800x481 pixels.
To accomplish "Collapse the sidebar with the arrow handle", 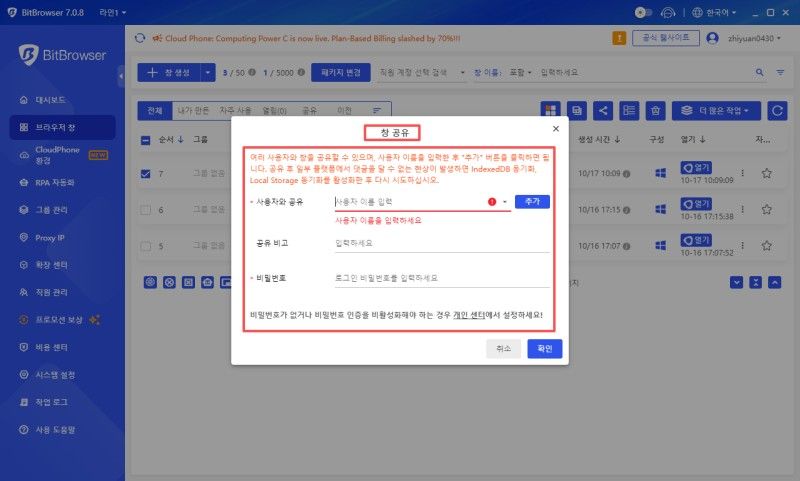I will (x=121, y=77).
